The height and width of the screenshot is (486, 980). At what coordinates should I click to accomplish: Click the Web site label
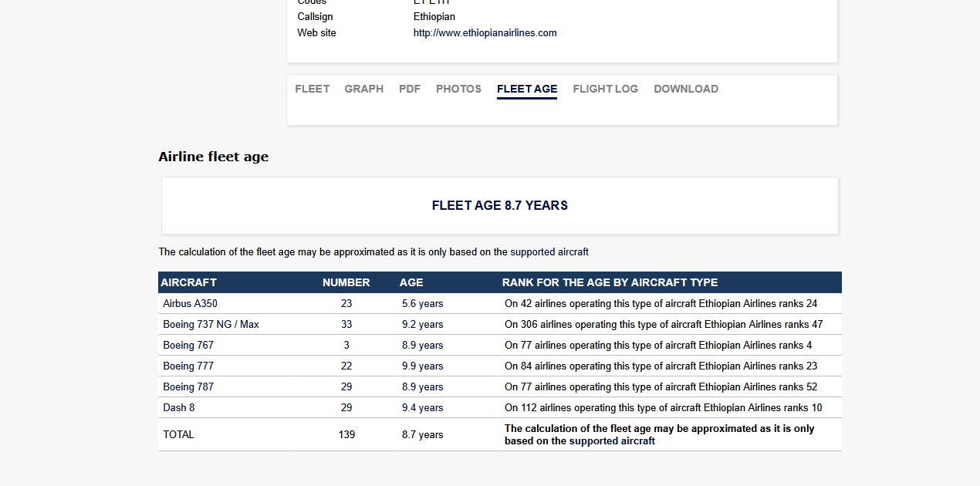316,33
